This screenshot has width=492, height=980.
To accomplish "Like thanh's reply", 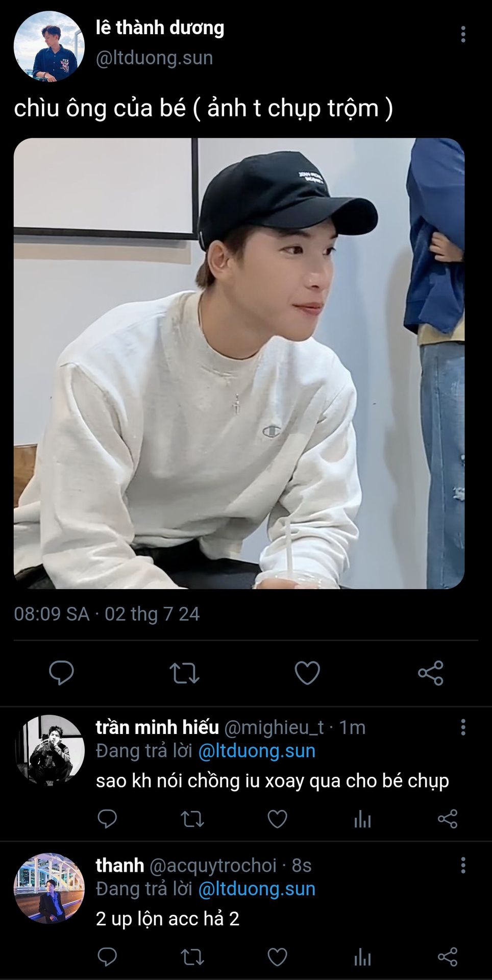I will point(277,957).
